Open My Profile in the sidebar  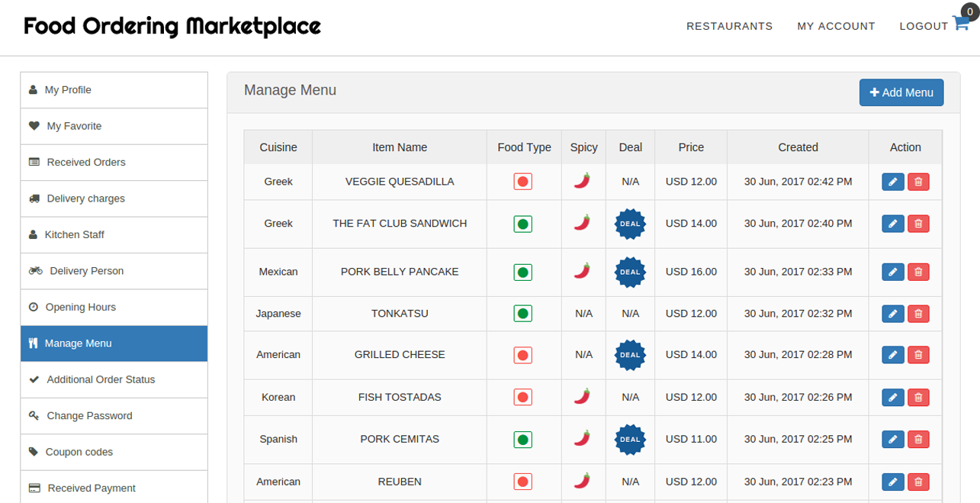pos(114,90)
